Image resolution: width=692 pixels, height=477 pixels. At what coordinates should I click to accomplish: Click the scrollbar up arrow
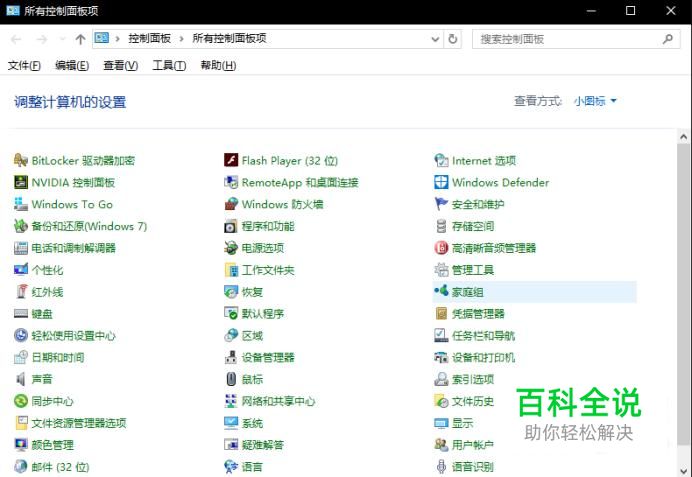click(x=683, y=136)
